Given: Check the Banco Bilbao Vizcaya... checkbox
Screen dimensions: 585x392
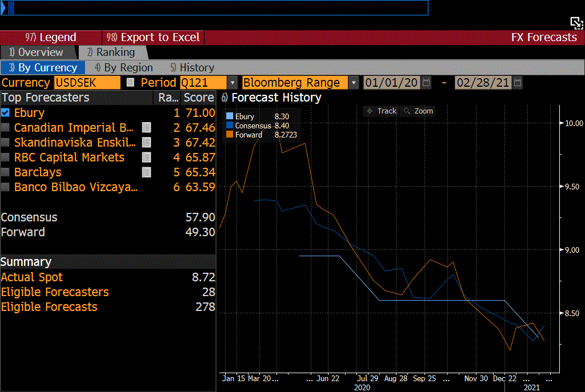Looking at the screenshot, I should (5, 187).
